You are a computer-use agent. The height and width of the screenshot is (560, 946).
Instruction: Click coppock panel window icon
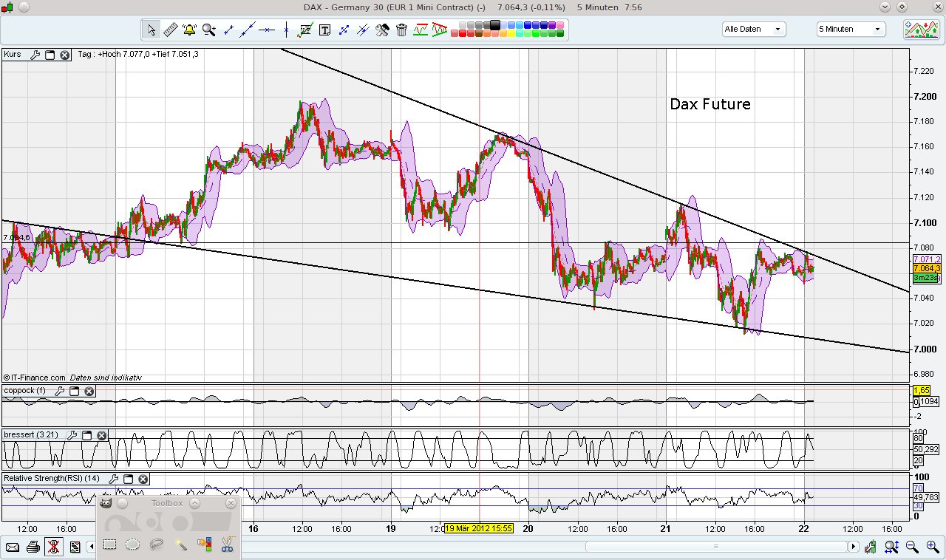point(74,391)
